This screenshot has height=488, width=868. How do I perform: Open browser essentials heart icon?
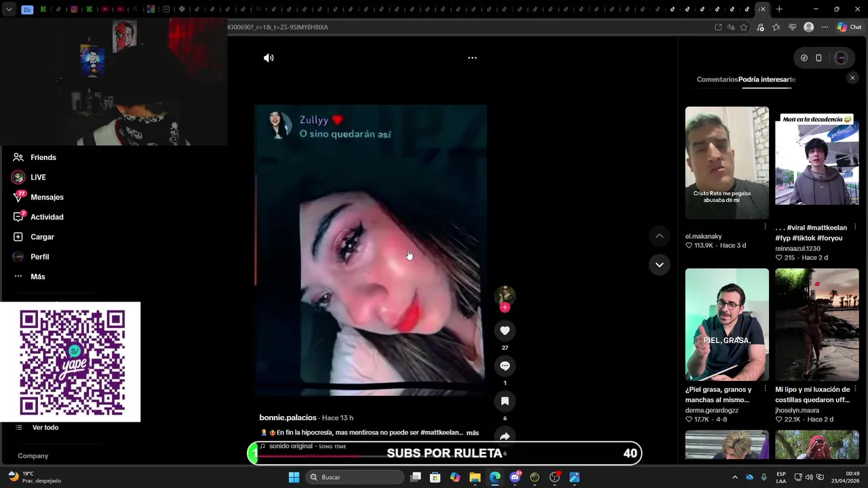tap(792, 27)
